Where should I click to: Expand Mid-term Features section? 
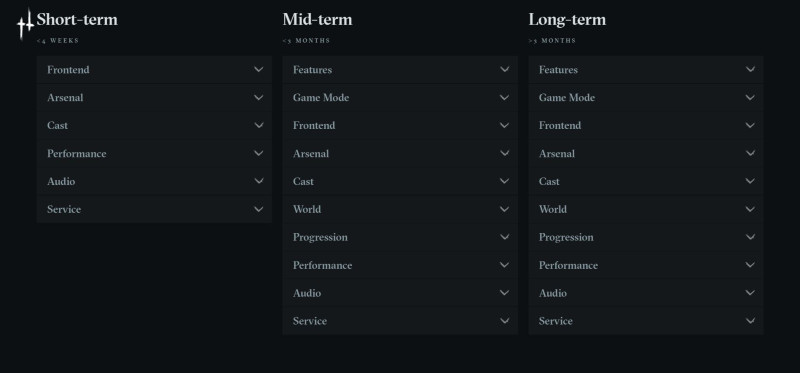point(400,69)
